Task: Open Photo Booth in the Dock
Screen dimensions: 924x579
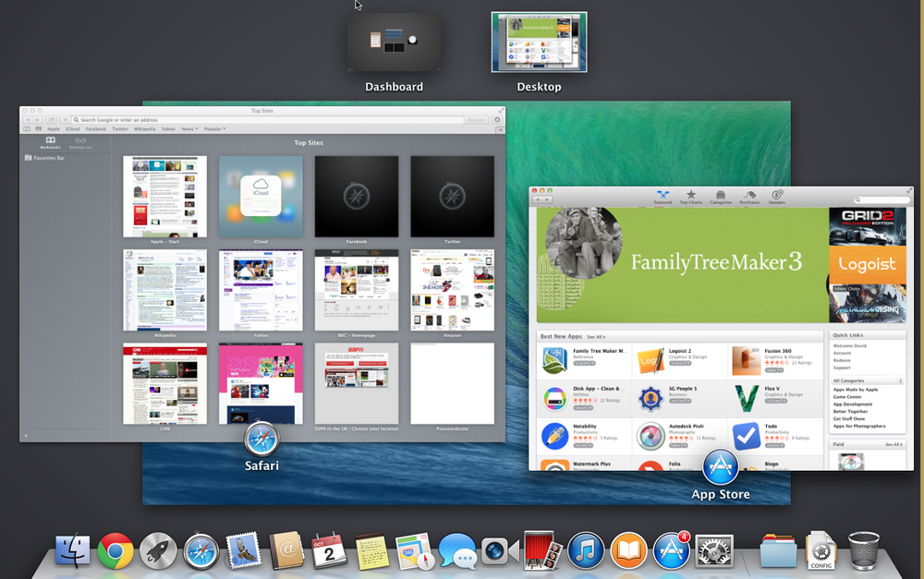Action: tap(542, 550)
